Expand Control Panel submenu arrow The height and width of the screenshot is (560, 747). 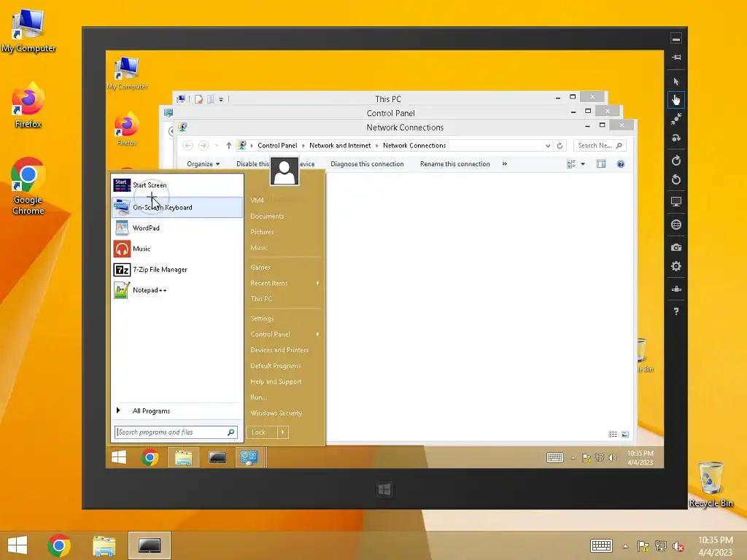coord(318,334)
